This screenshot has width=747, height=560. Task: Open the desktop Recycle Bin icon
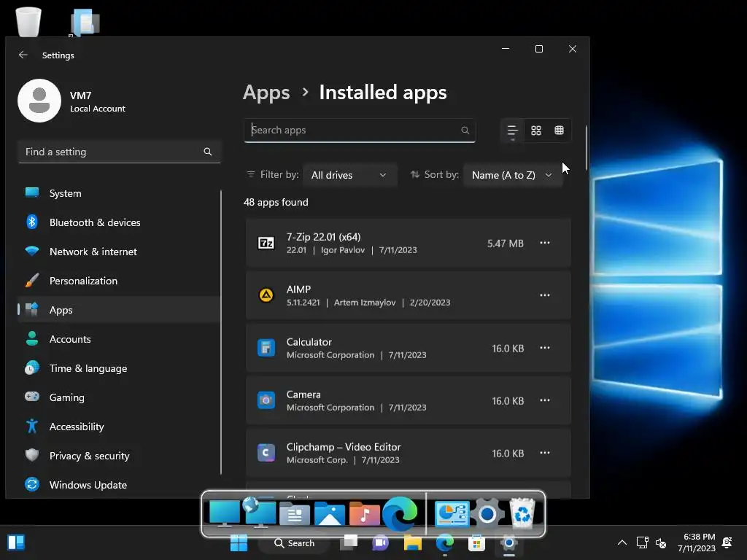[x=28, y=20]
